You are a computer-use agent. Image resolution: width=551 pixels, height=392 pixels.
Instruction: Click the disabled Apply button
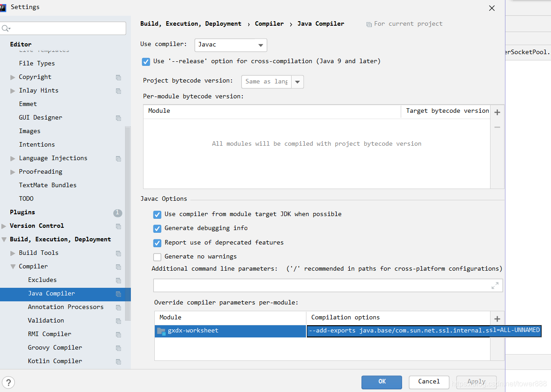click(477, 382)
